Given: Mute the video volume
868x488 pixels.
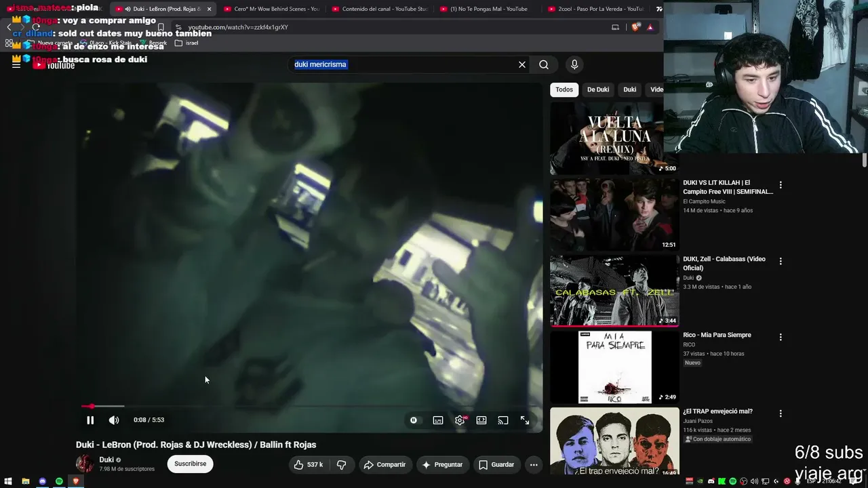Looking at the screenshot, I should (x=114, y=420).
